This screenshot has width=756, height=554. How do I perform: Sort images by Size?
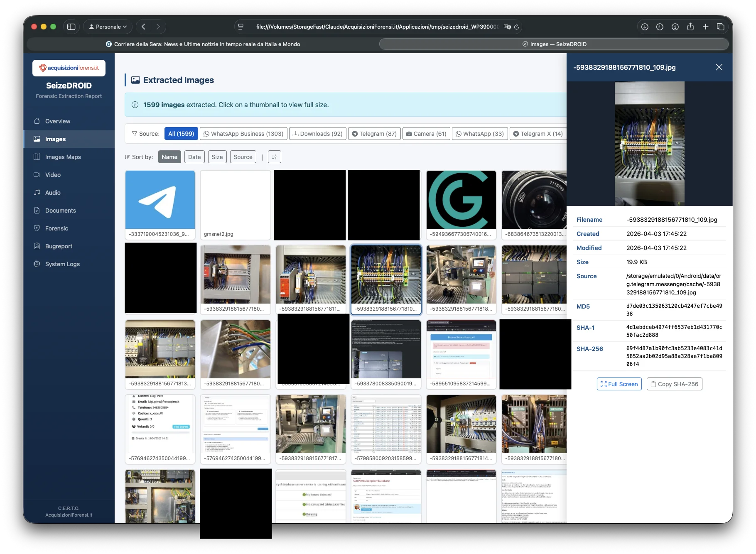pyautogui.click(x=217, y=157)
